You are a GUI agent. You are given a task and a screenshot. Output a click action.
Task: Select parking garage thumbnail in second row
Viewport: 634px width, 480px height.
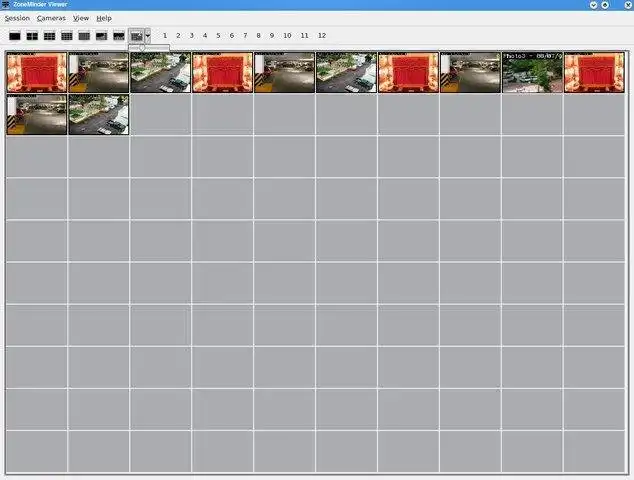[37, 114]
